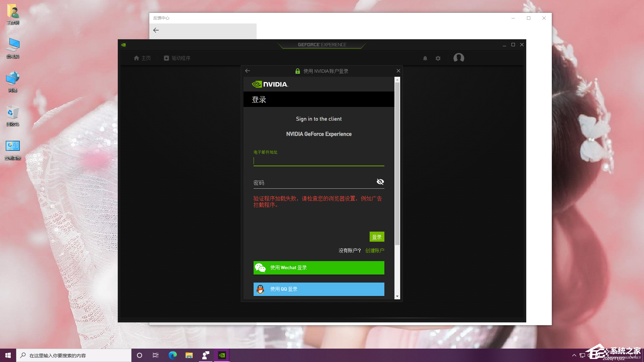Click the notification bell icon

pyautogui.click(x=425, y=58)
